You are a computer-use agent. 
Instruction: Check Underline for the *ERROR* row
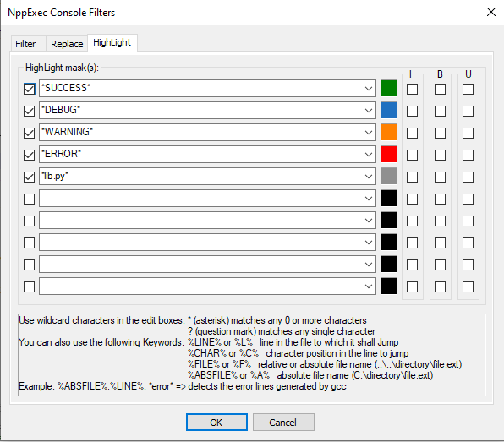468,155
